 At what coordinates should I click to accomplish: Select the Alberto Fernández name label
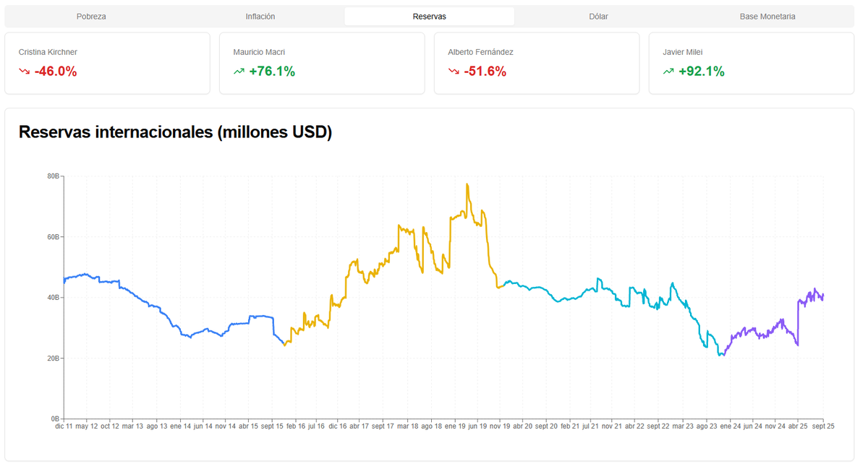(480, 52)
